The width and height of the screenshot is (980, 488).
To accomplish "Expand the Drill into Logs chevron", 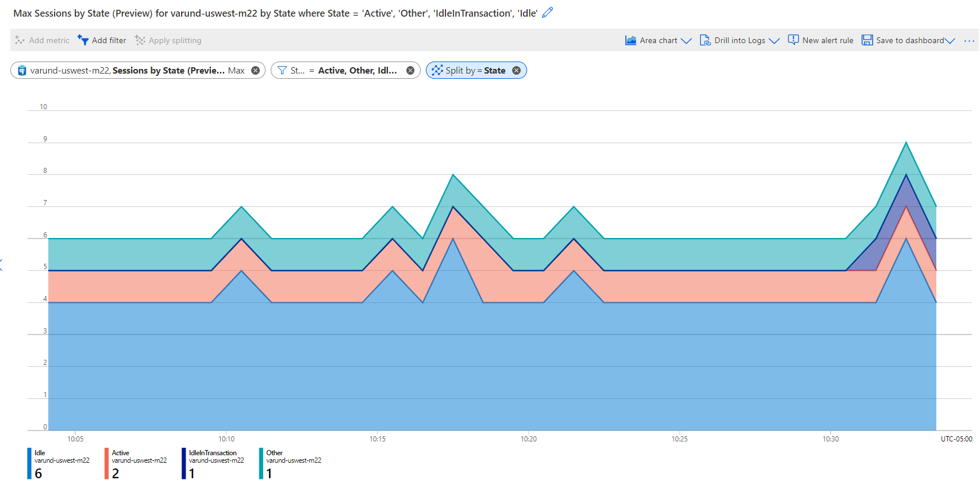I will point(774,41).
